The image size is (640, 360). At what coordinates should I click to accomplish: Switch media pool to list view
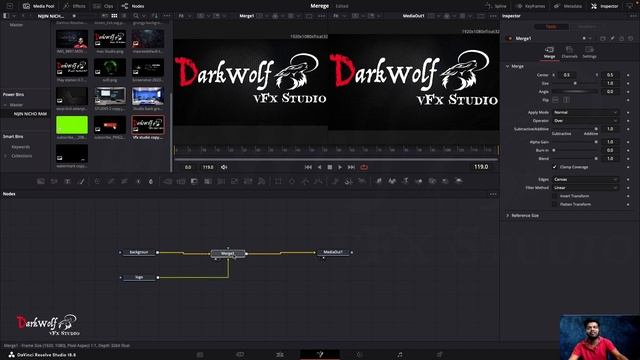(x=124, y=16)
